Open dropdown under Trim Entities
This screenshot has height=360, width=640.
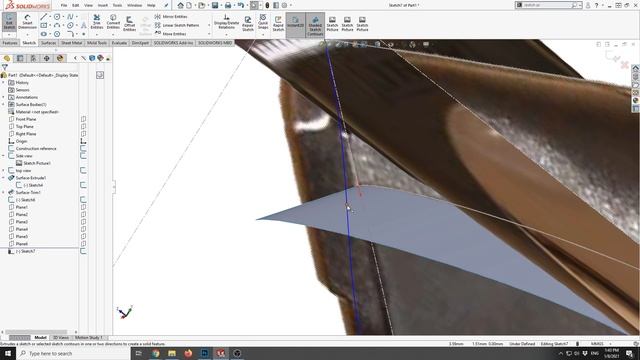[x=97, y=35]
